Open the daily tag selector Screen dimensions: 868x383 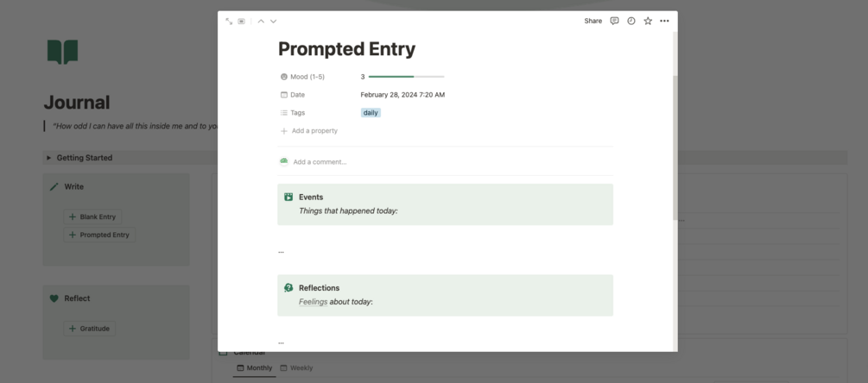point(371,113)
